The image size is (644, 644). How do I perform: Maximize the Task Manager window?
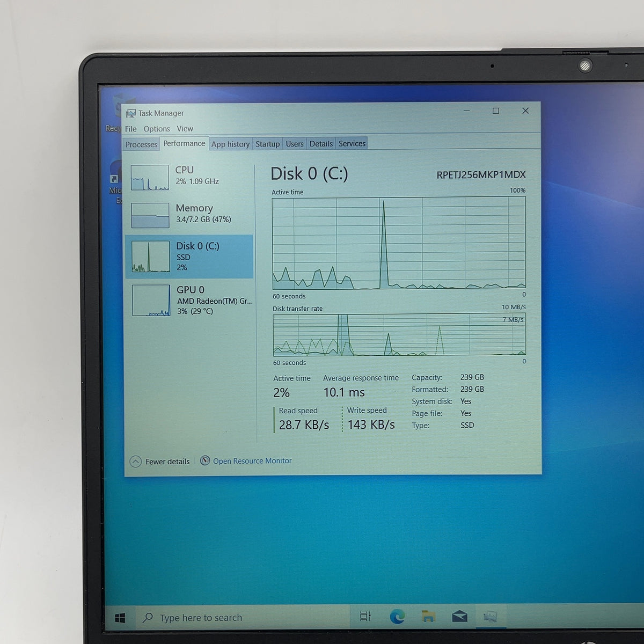(x=496, y=111)
